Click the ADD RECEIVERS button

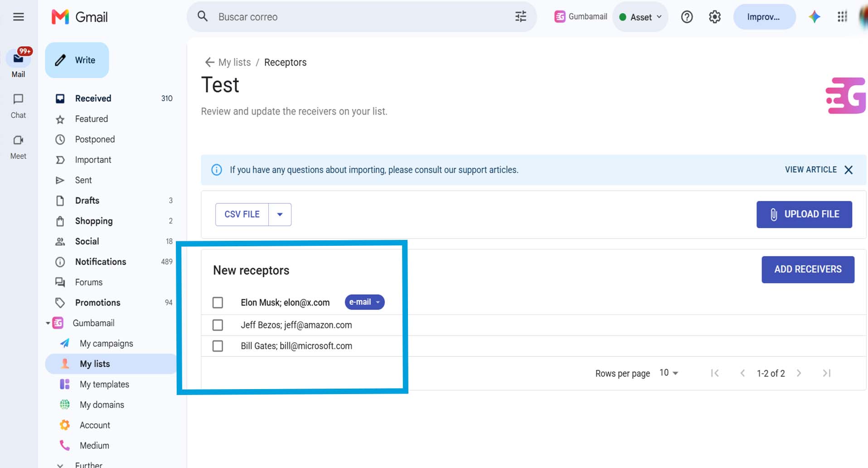point(808,269)
